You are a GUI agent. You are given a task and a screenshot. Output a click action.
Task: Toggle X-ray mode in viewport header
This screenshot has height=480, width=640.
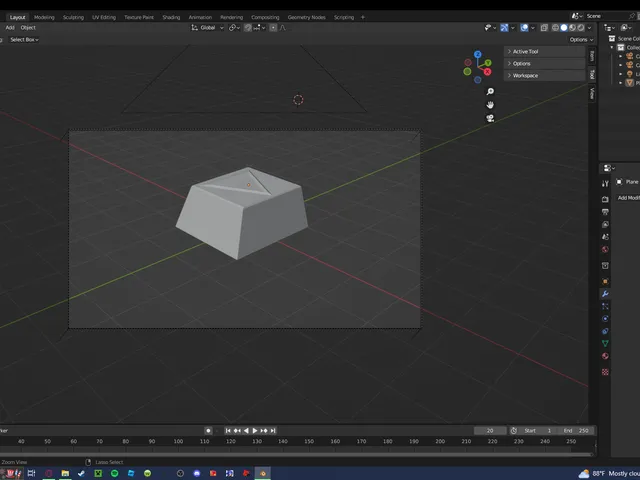click(544, 28)
